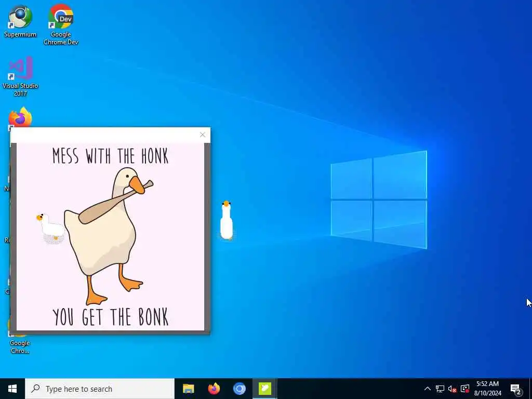Image resolution: width=532 pixels, height=399 pixels.
Task: Open the Windows Start menu
Action: [12, 389]
